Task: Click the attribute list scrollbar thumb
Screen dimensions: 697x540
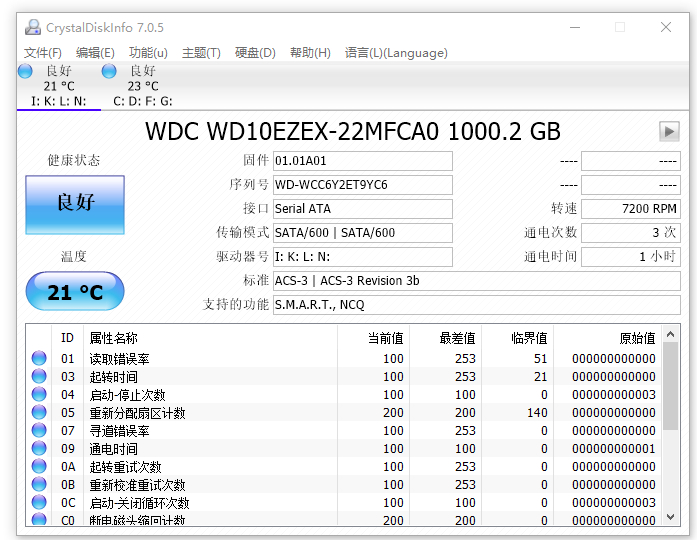Action: click(x=671, y=386)
